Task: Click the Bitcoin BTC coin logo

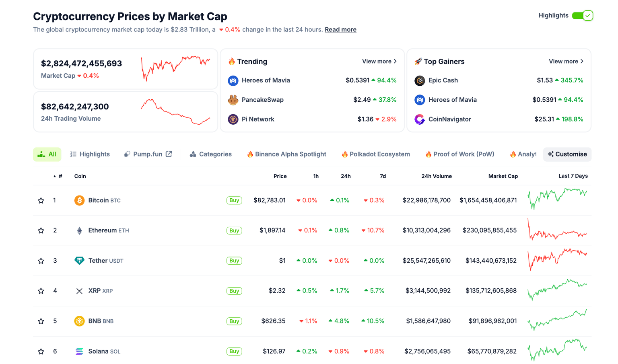Action: pyautogui.click(x=79, y=200)
